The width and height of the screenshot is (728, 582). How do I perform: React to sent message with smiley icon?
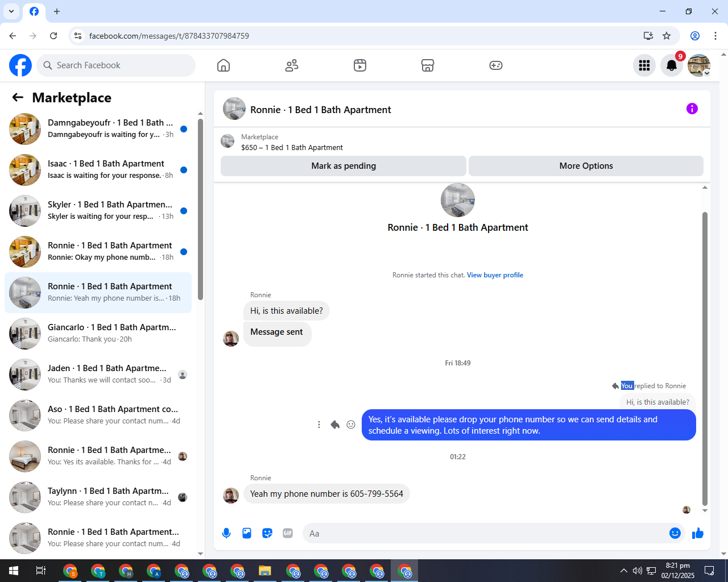(351, 425)
